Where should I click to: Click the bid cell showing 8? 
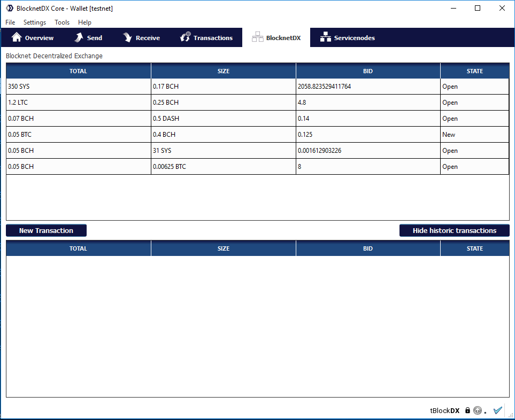pos(368,167)
